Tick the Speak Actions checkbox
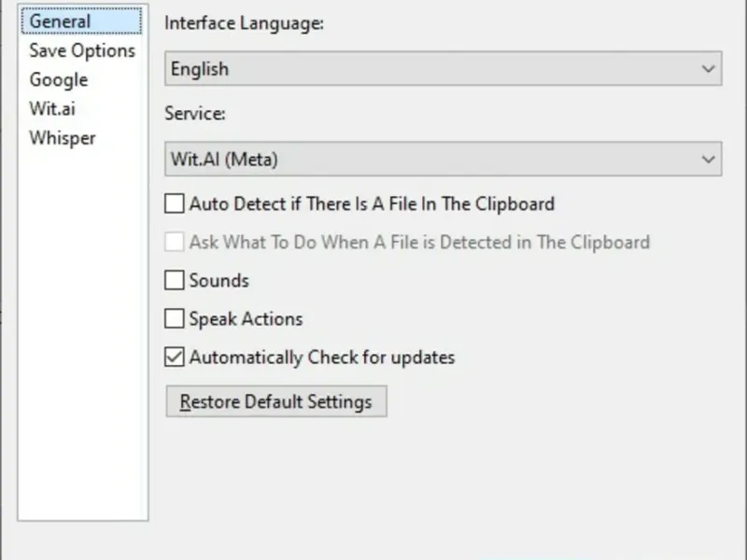This screenshot has height=560, width=747. 175,318
